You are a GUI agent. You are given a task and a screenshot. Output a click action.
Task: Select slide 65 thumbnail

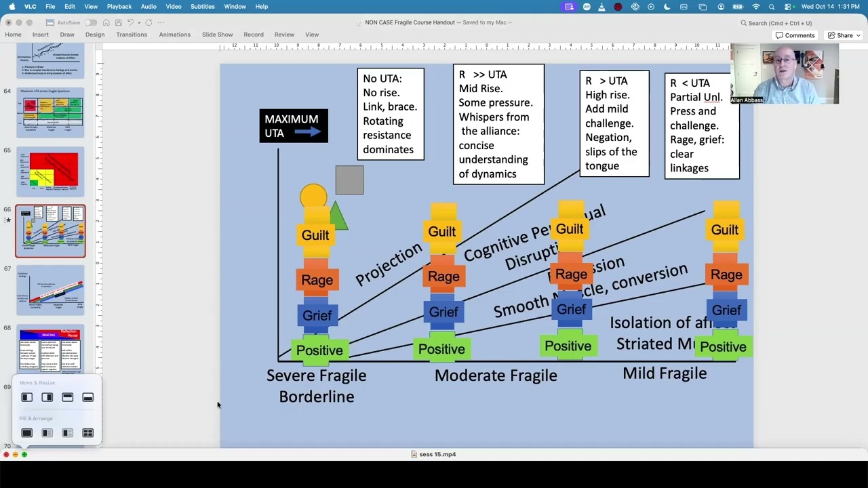tap(51, 172)
